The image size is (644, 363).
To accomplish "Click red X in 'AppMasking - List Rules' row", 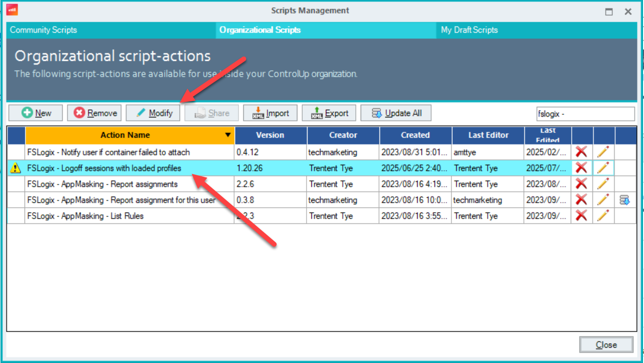I will click(x=582, y=216).
